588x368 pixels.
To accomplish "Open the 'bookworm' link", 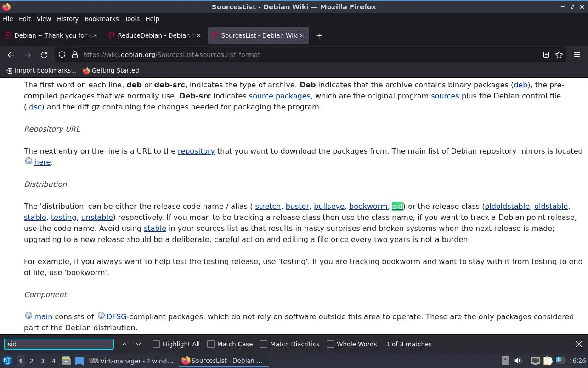I will (x=368, y=206).
